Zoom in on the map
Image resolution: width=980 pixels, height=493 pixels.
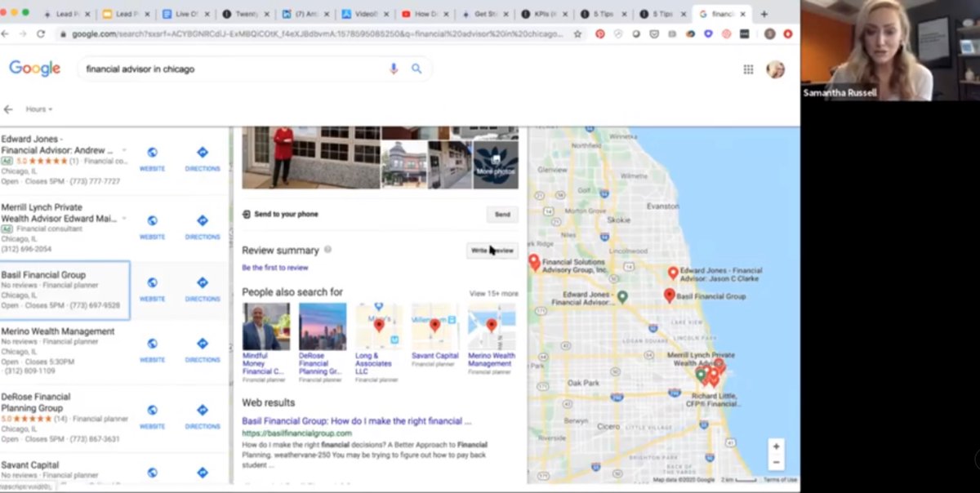tap(776, 446)
